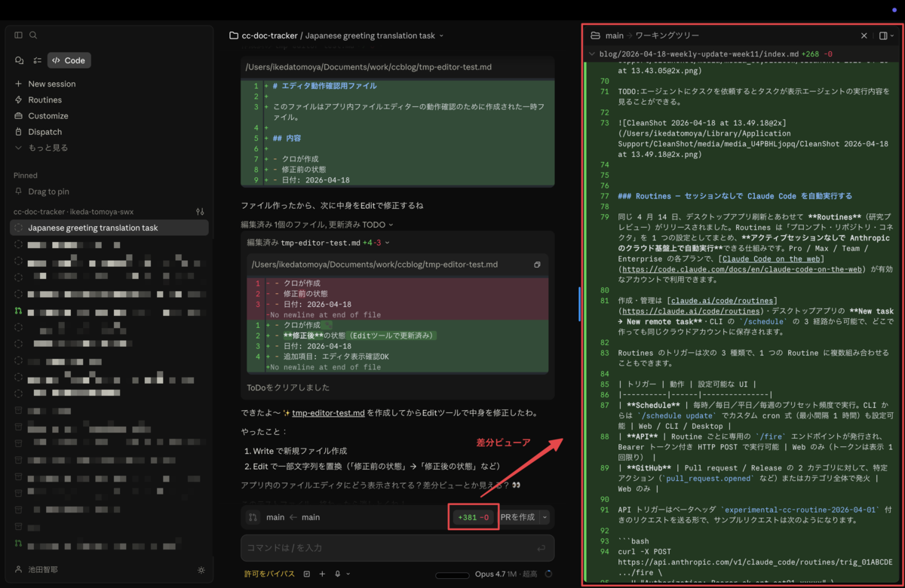Open search with the magnifier icon

[33, 35]
